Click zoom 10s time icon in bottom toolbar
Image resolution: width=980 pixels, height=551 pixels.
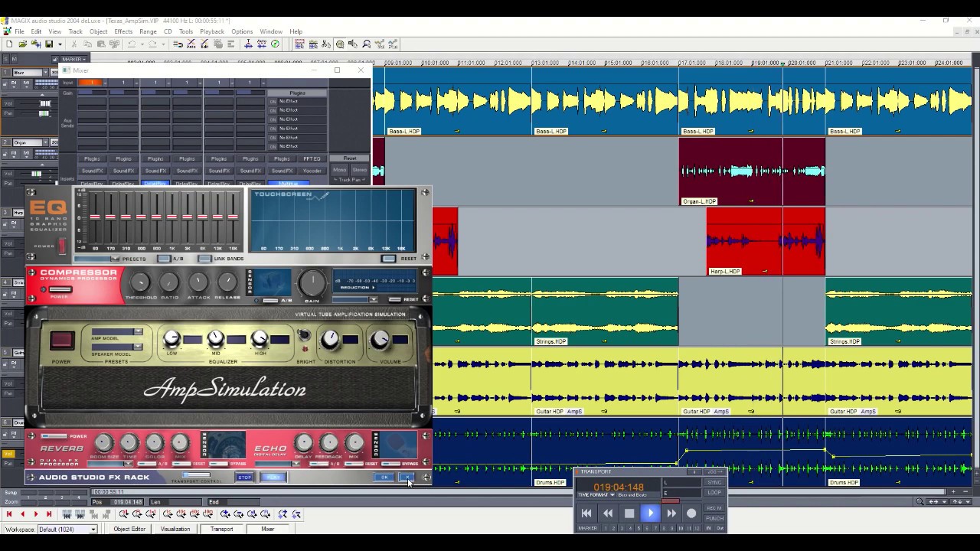[x=181, y=514]
